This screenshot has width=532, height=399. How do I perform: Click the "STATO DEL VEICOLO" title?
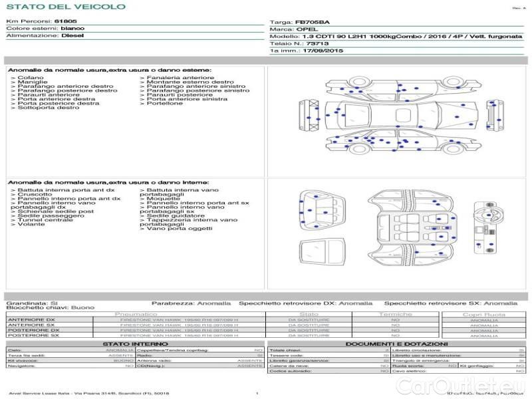click(x=66, y=7)
